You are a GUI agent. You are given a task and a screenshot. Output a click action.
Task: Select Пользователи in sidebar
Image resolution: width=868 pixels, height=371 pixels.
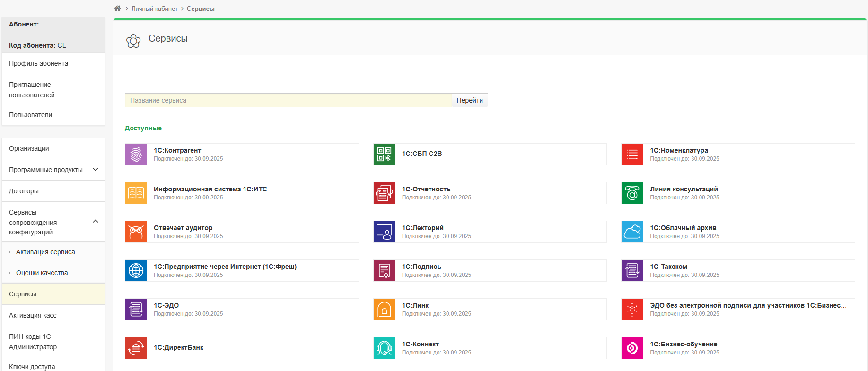coord(53,115)
